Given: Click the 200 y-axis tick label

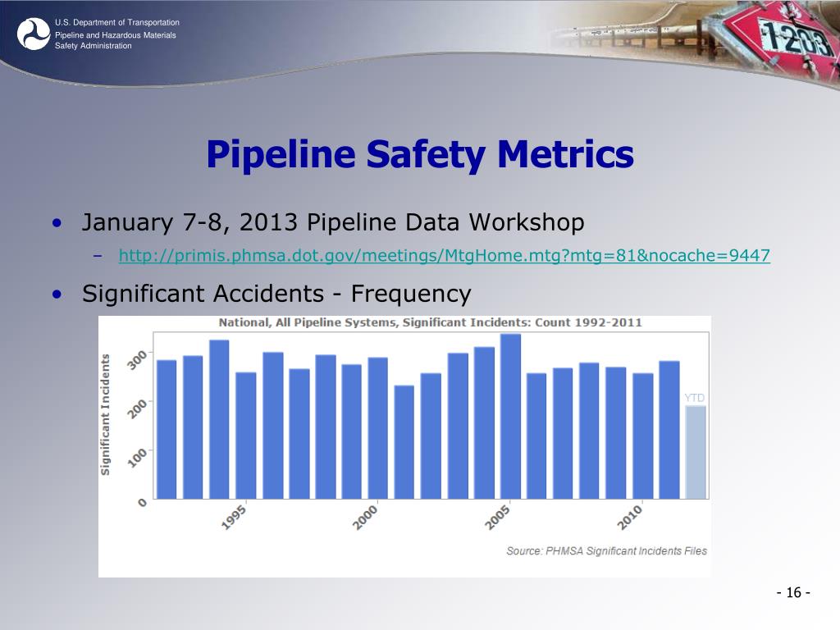Looking at the screenshot, I should [137, 409].
